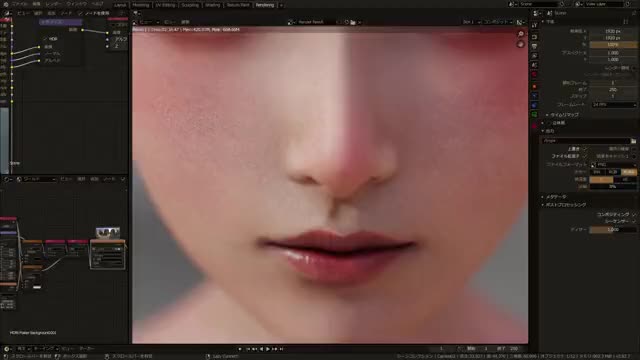Adjust Dither 1.000 slider
This screenshot has width=640, height=360.
(613, 230)
